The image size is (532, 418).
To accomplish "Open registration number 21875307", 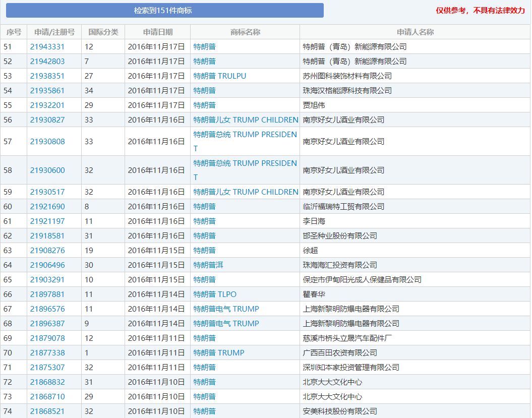I will point(47,367).
